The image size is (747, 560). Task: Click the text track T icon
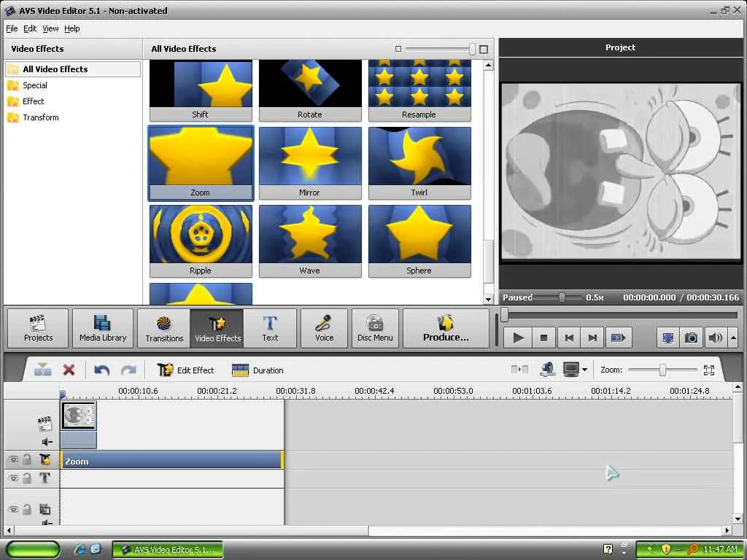click(44, 478)
